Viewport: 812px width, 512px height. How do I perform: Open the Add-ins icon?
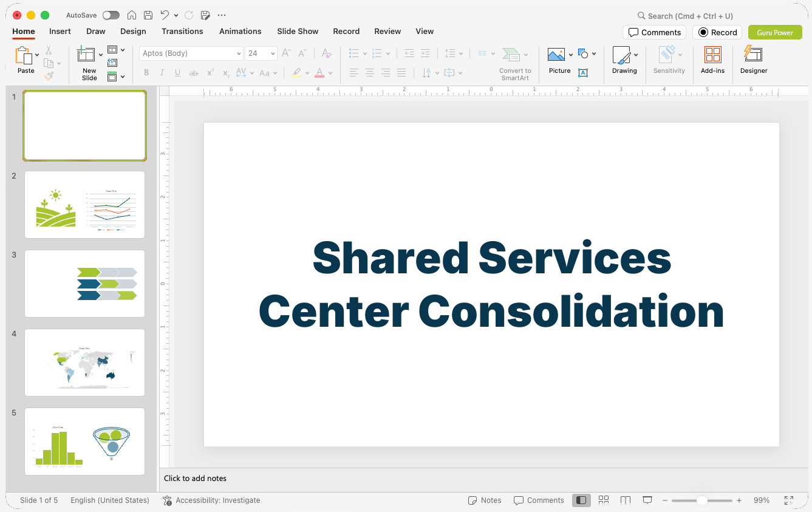(x=713, y=55)
